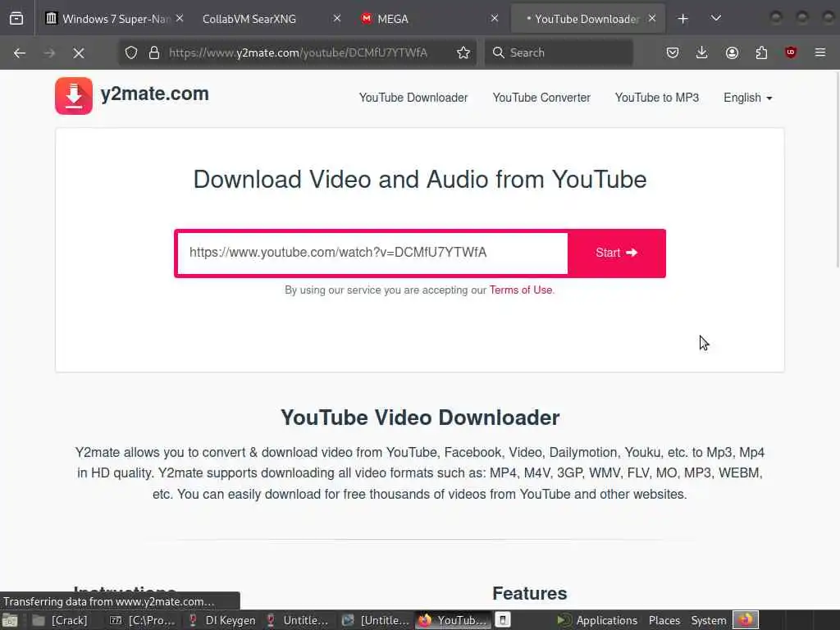The image size is (840, 630).
Task: Switch to the Windows 7 Super-Nano tab
Action: tap(112, 19)
